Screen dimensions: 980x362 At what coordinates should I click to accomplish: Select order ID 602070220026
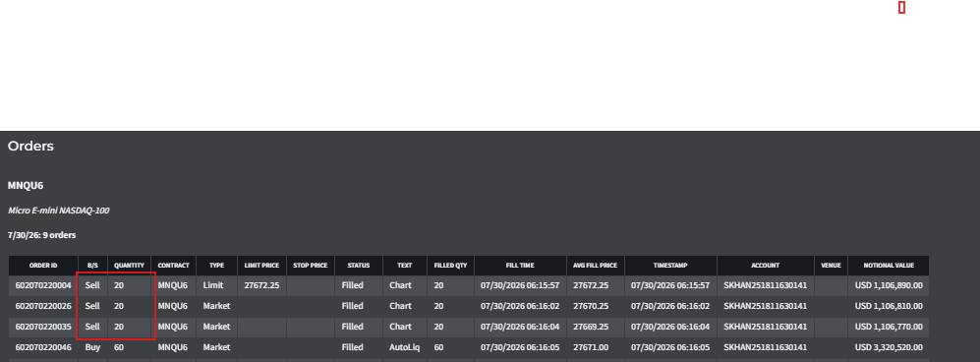pos(43,306)
